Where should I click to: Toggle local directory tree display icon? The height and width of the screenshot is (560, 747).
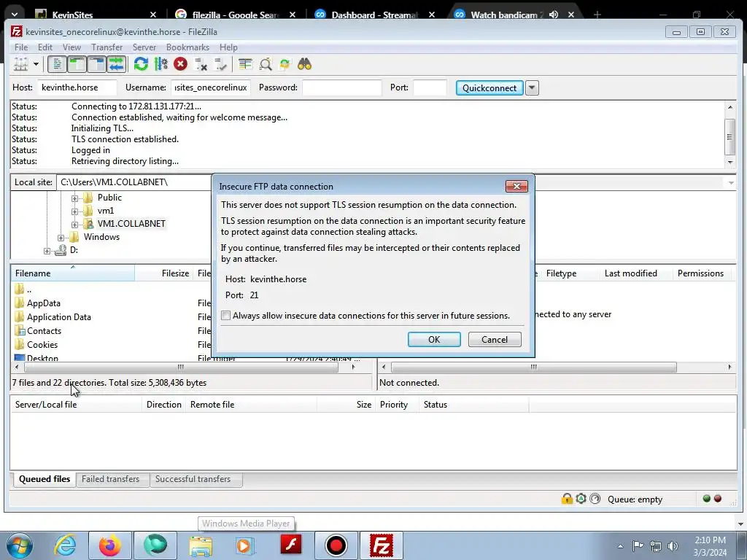point(77,64)
